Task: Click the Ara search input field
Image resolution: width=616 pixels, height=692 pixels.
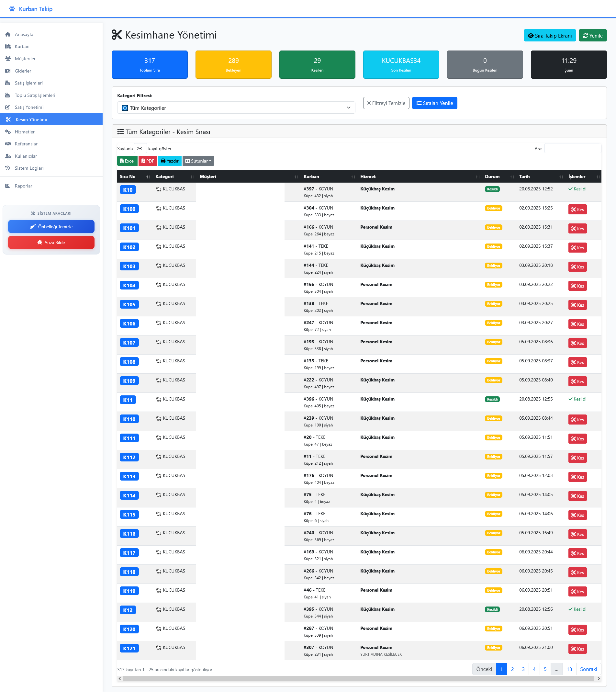Action: pyautogui.click(x=572, y=148)
